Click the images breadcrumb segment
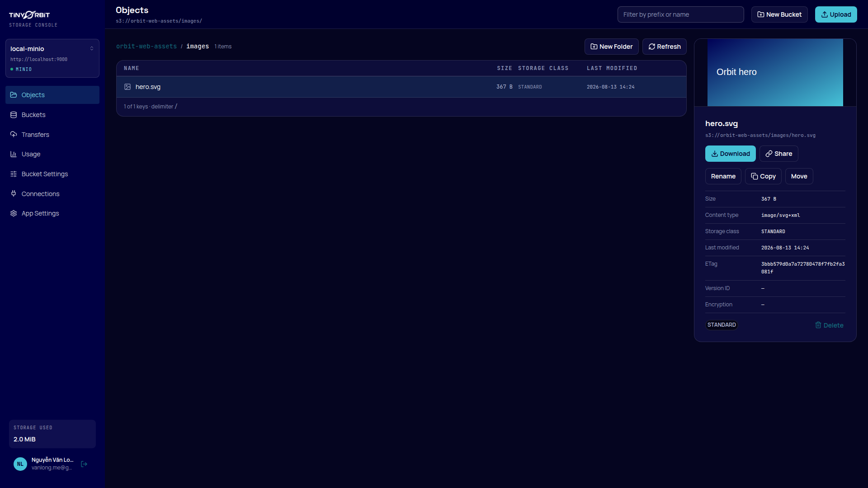This screenshot has width=868, height=488. (198, 47)
